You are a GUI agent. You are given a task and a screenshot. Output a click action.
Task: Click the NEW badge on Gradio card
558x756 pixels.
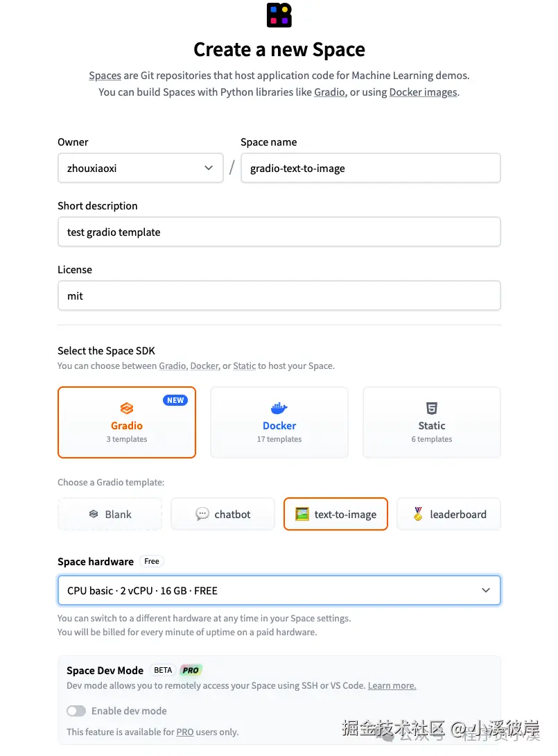pyautogui.click(x=175, y=400)
